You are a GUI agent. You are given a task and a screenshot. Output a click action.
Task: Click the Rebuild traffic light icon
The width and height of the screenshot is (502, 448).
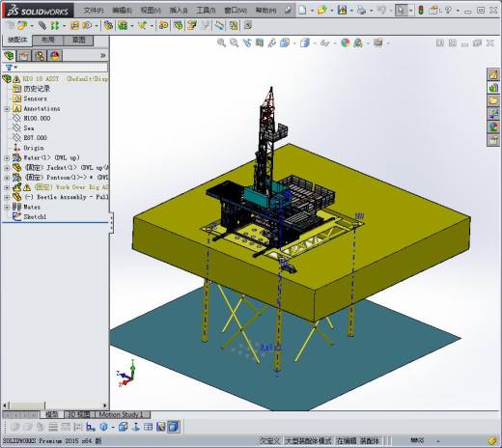tap(421, 11)
